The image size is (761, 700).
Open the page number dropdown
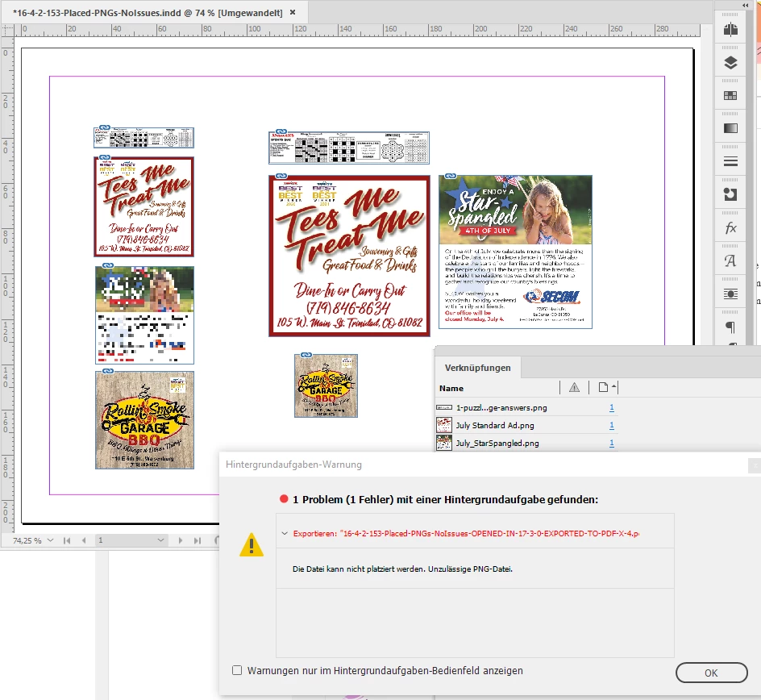click(160, 540)
